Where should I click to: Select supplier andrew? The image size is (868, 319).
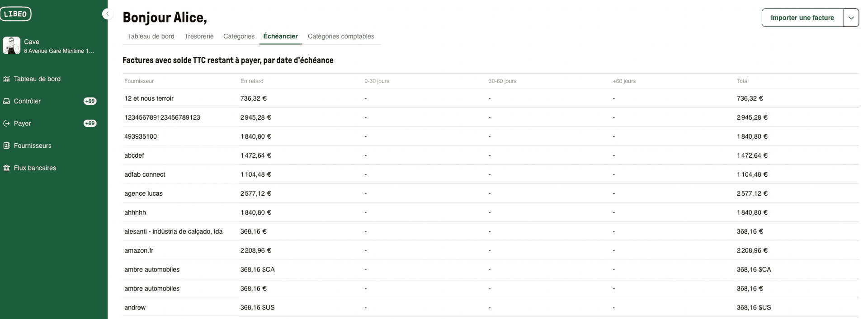135,307
